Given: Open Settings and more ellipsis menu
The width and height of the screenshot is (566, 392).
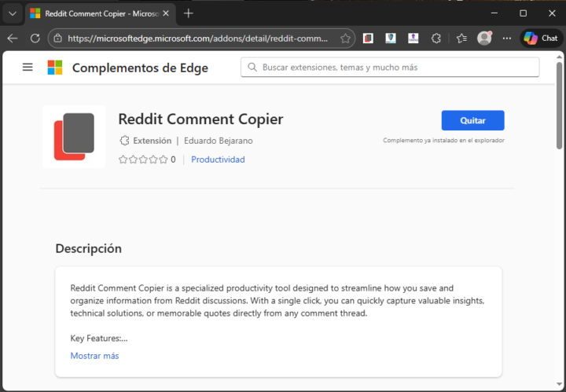Looking at the screenshot, I should (507, 38).
